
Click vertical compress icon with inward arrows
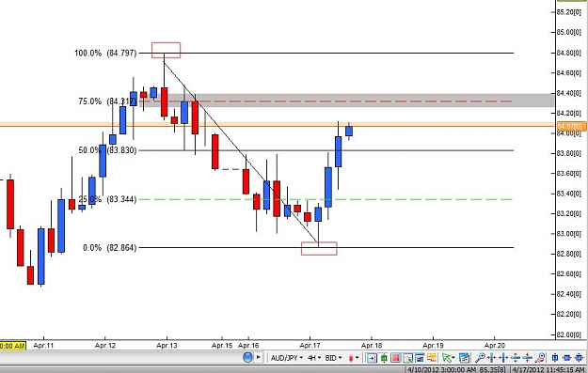tap(527, 358)
